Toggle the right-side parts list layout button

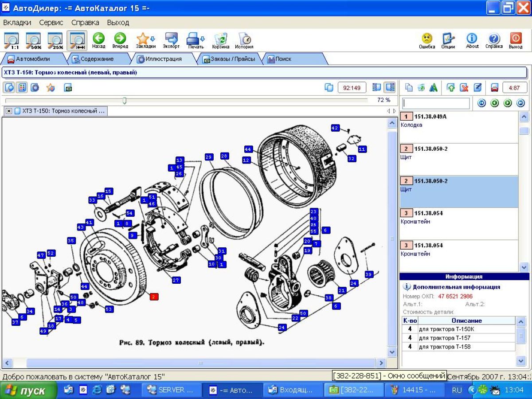pos(390,88)
